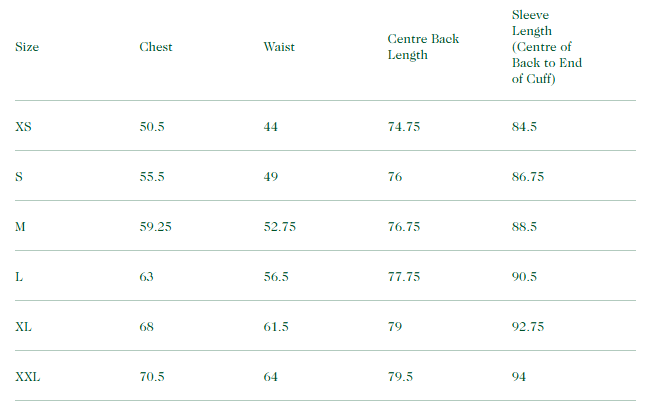
Task: Select the XS size row label
Action: coord(25,127)
